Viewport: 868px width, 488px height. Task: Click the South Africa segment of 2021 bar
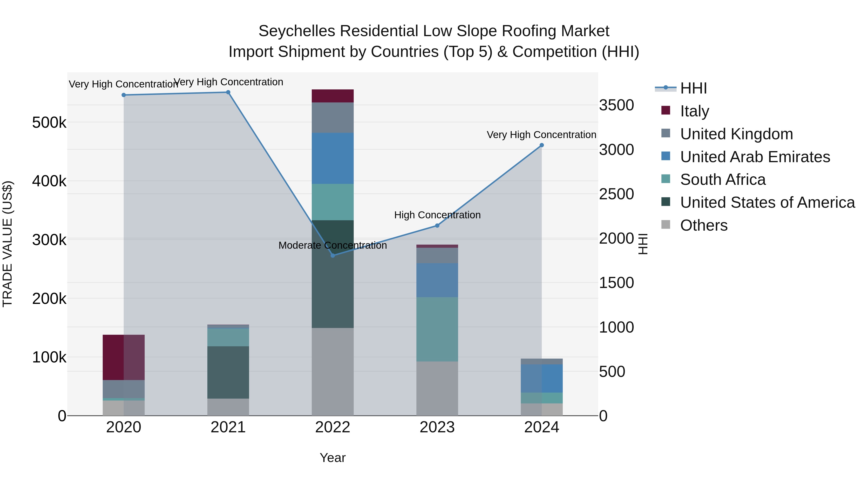(228, 337)
